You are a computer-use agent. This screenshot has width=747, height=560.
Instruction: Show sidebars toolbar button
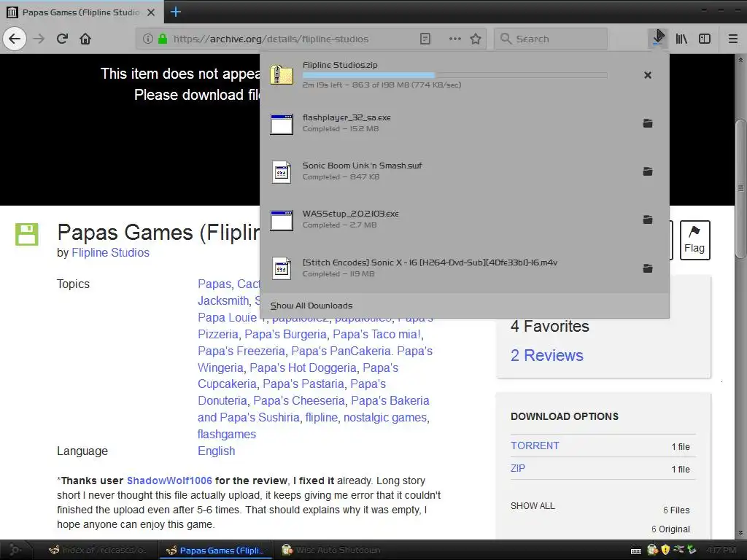705,39
